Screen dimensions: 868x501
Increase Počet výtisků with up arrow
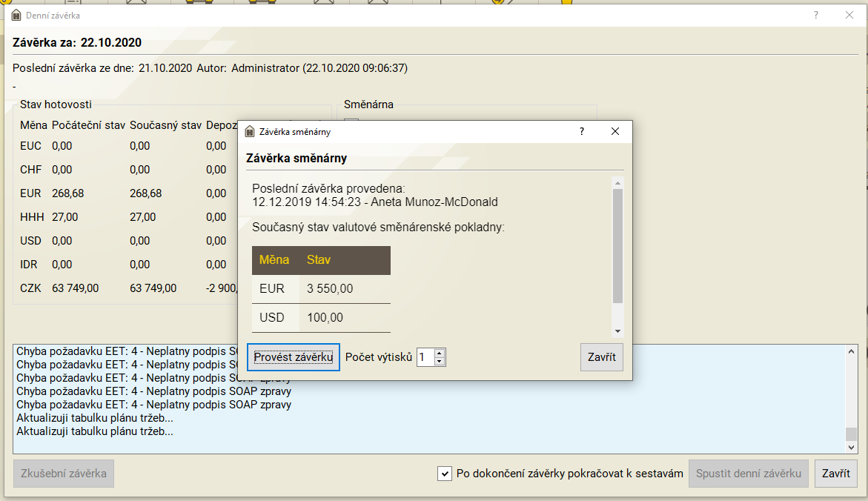click(x=440, y=353)
